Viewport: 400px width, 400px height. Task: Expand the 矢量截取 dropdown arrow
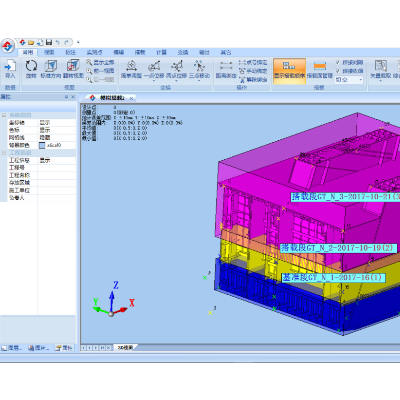point(380,81)
